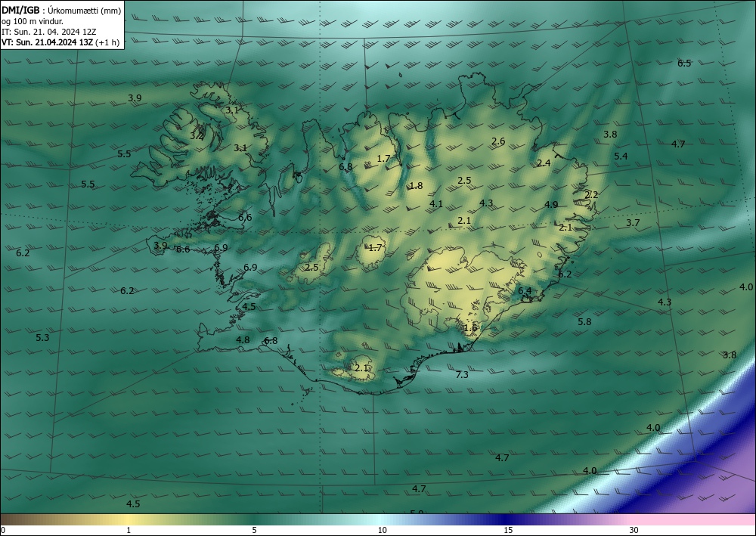Click the '5' label on the color scale
The image size is (756, 536).
coord(254,531)
